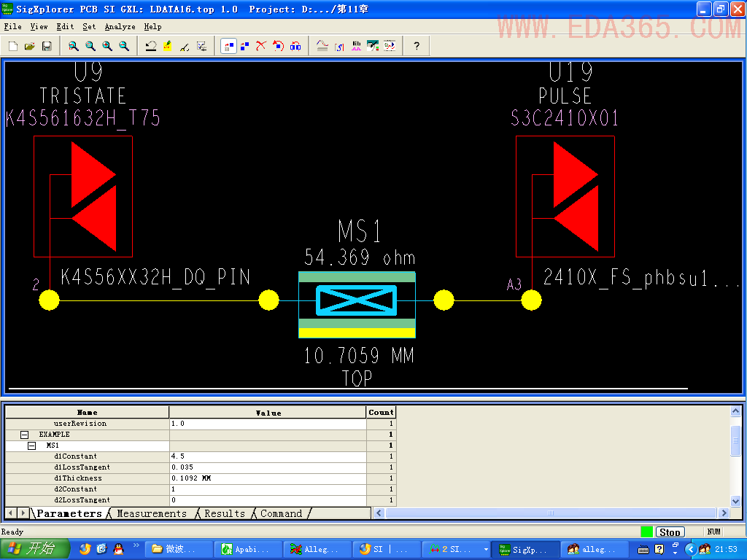747x560 pixels.
Task: Click the Undo arrow toolbar icon
Action: (x=151, y=46)
